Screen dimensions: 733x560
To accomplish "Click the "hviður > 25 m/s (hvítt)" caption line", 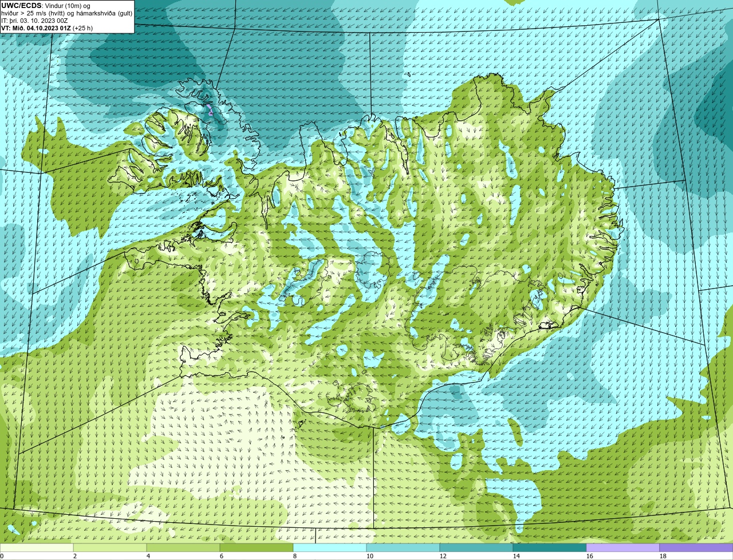I will [x=67, y=13].
